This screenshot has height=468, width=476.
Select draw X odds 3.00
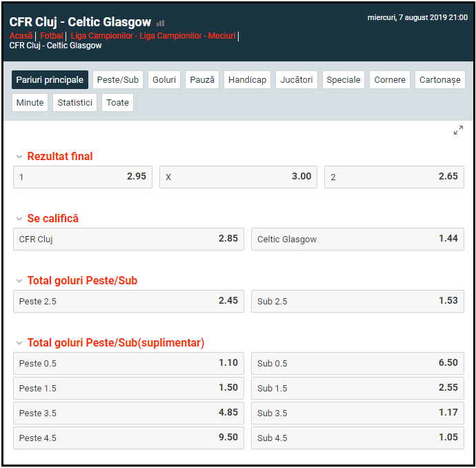[239, 177]
